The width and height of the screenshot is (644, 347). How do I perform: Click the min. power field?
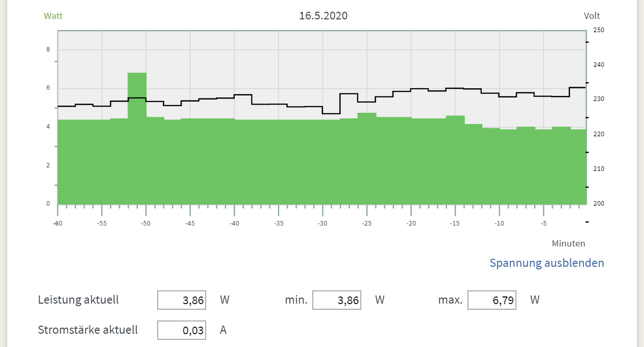(336, 300)
